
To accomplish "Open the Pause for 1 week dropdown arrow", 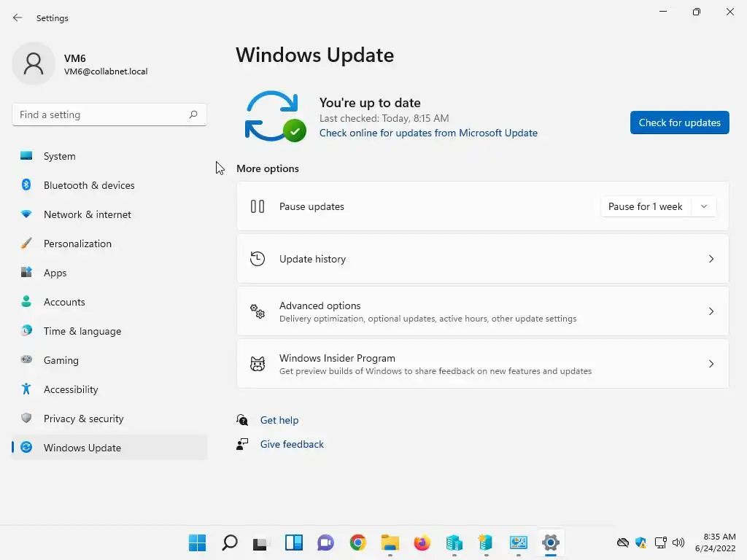I will click(704, 206).
